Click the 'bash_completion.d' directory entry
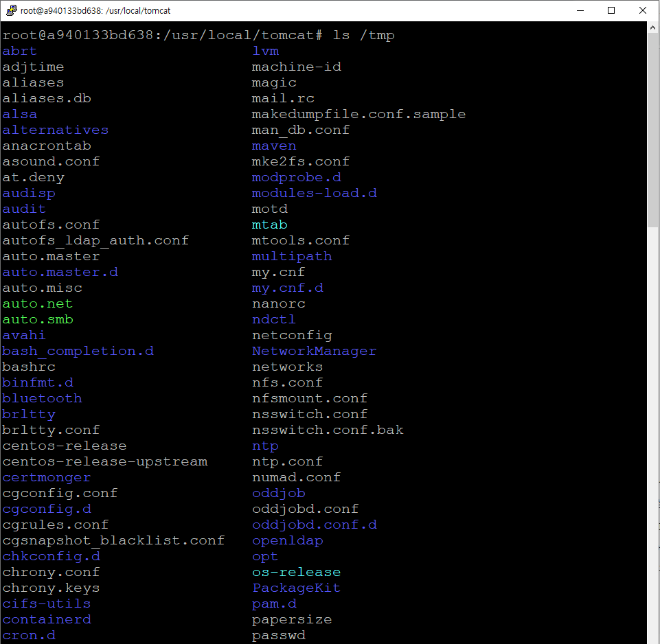Viewport: 660px width, 644px height. coord(78,352)
